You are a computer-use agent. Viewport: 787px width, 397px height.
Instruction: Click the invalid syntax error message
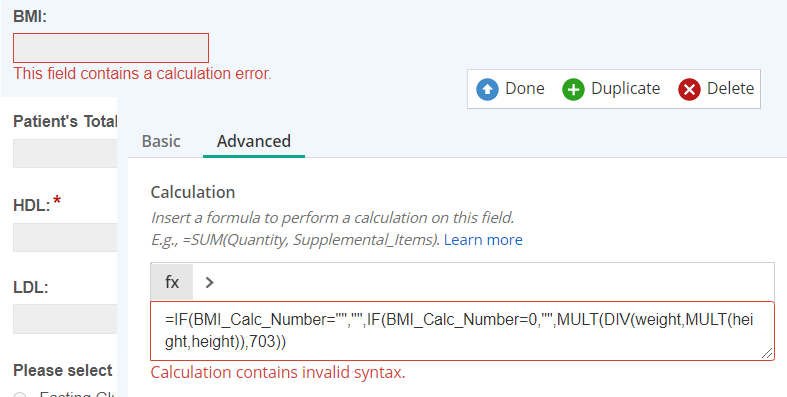[278, 372]
